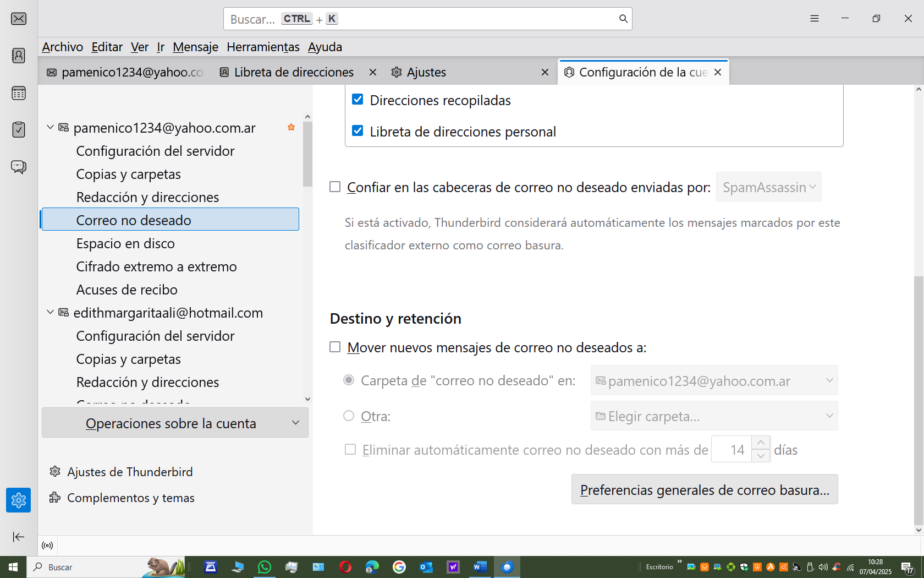Switch to the Libreta de direcciones tab
This screenshot has width=924, height=578.
tap(294, 72)
